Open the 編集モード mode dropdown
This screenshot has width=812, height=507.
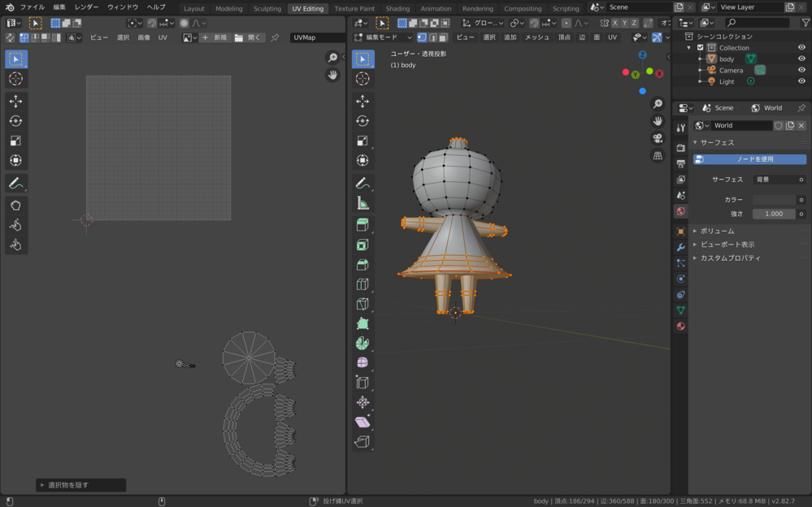point(384,37)
